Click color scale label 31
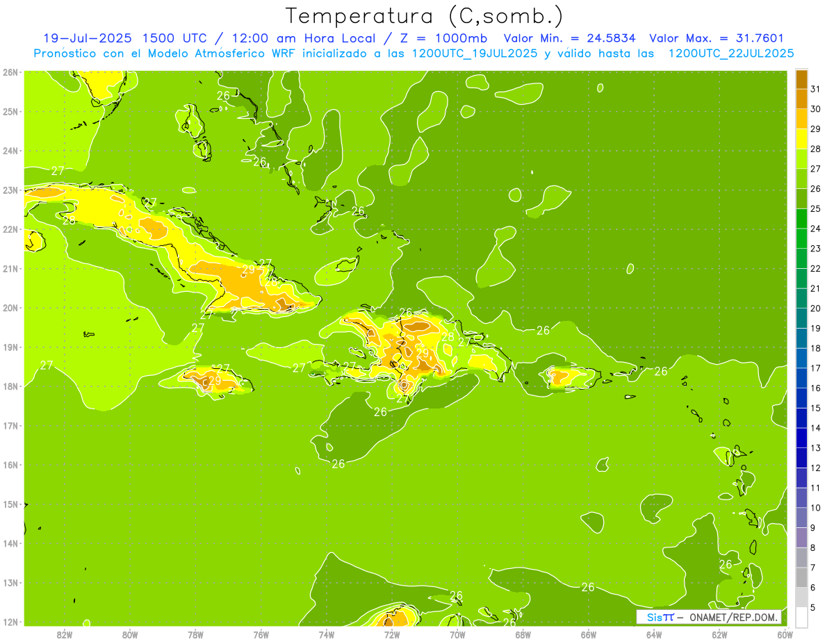The width and height of the screenshot is (834, 644). point(816,89)
